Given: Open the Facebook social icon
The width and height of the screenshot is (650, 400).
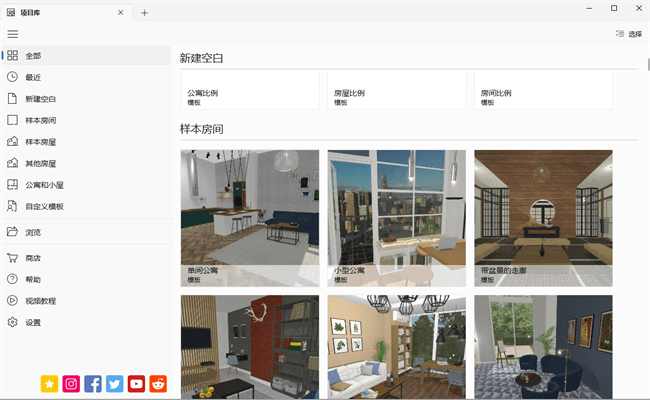Looking at the screenshot, I should pyautogui.click(x=93, y=384).
